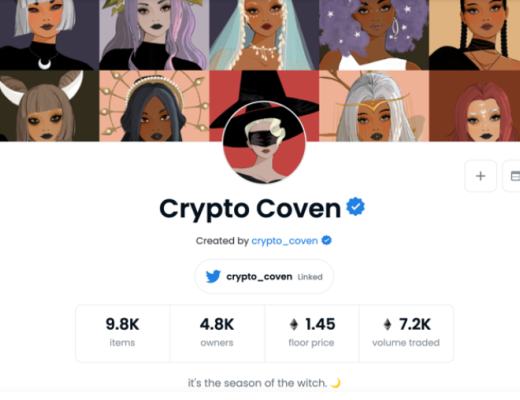Click the verified badge next to crypto_coven creator
Viewport: 520px width, 400px height.
[x=327, y=240]
